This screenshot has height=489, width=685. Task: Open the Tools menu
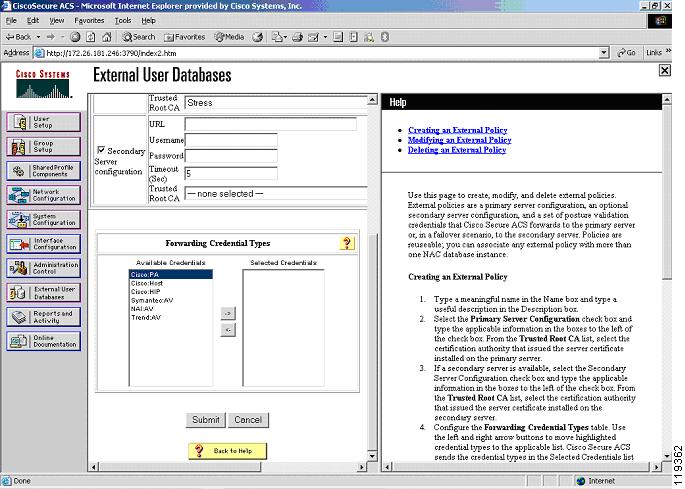(123, 21)
